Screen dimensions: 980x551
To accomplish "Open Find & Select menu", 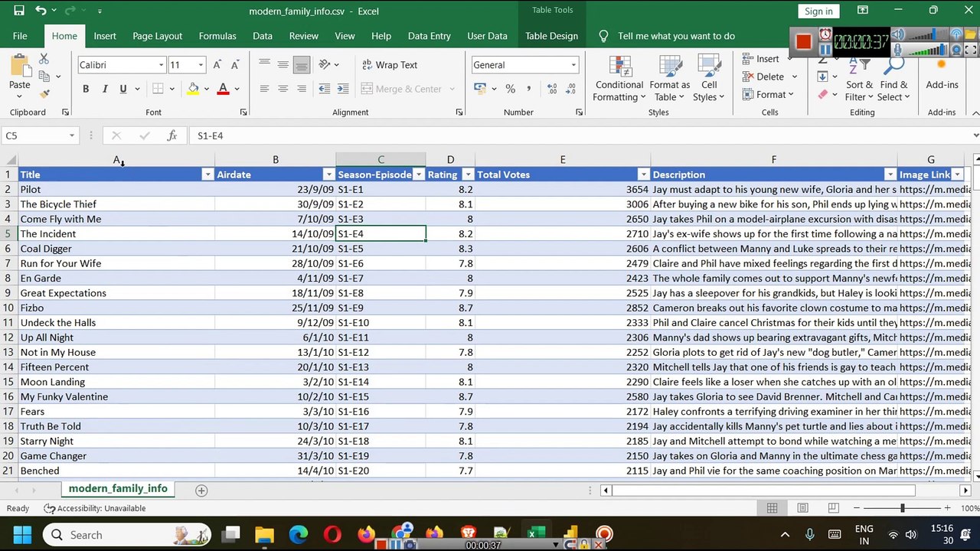I will pos(893,78).
